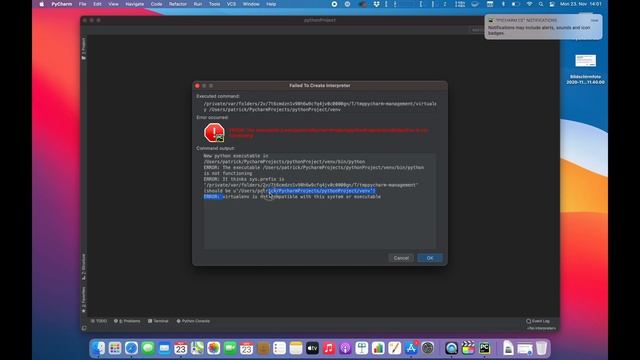This screenshot has width=640, height=360.
Task: Open the Favorites sidebar tab
Action: 84,300
